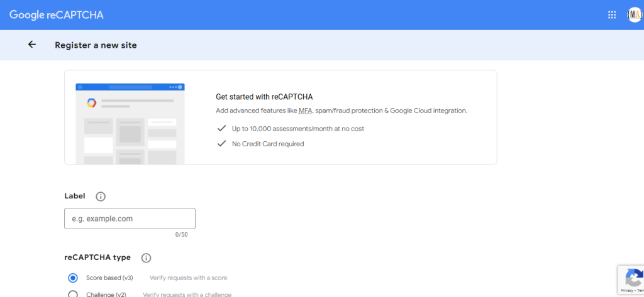Viewport: 644px width, 297px height.
Task: Show info for reCAPTCHA type
Action: tap(146, 258)
